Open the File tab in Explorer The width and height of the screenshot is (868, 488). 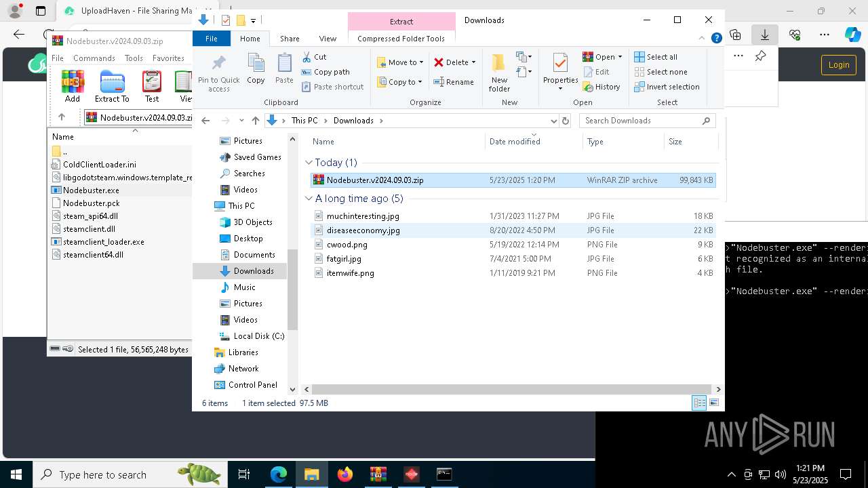click(x=212, y=39)
